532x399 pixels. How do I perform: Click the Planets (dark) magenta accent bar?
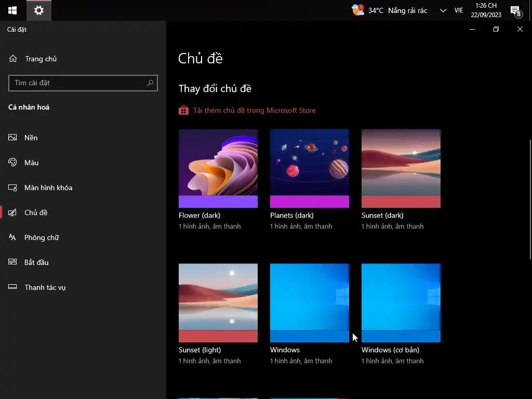310,202
